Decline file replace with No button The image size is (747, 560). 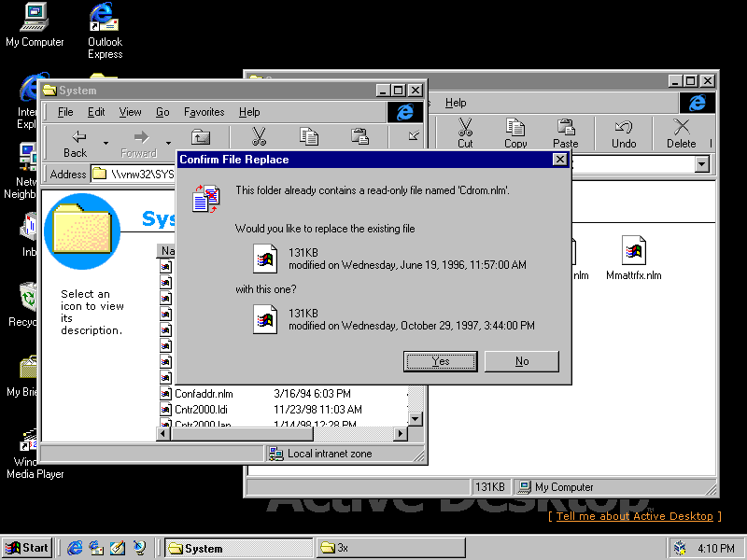(x=522, y=361)
